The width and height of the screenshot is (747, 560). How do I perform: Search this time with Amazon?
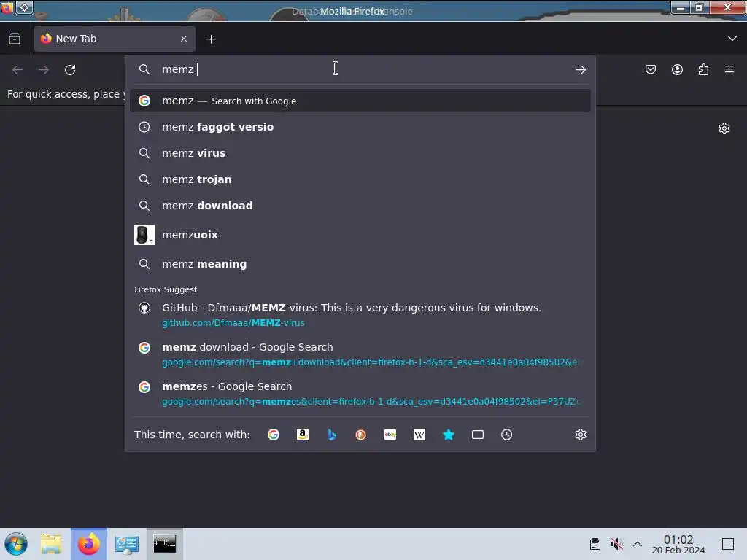click(x=303, y=435)
